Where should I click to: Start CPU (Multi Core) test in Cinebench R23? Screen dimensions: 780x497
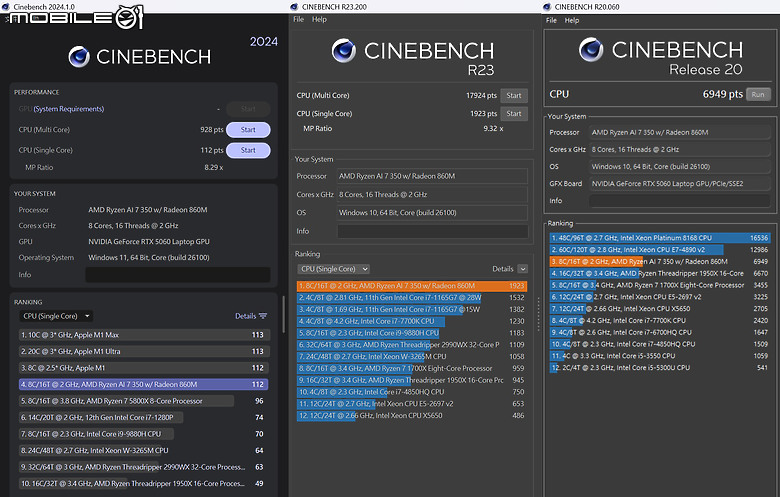(514, 96)
